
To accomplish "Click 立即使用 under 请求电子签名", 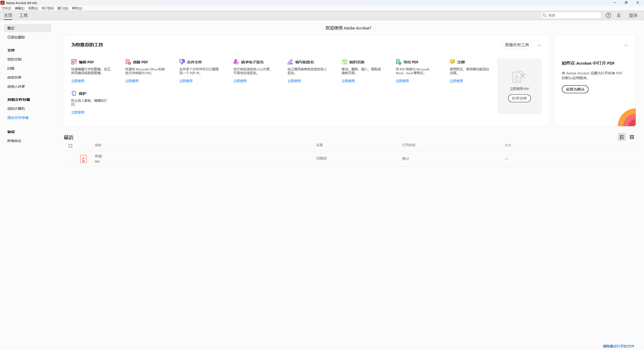I will (240, 81).
